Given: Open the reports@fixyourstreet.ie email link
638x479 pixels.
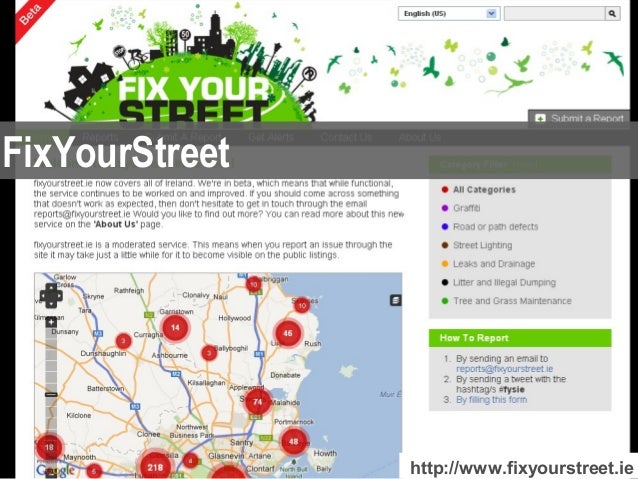Looking at the screenshot, I should point(505,369).
